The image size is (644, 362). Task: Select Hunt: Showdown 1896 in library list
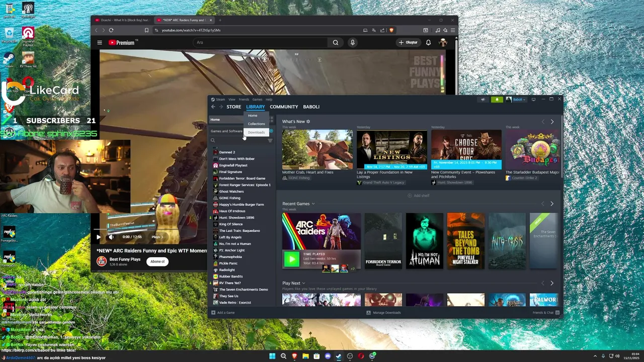(x=236, y=218)
